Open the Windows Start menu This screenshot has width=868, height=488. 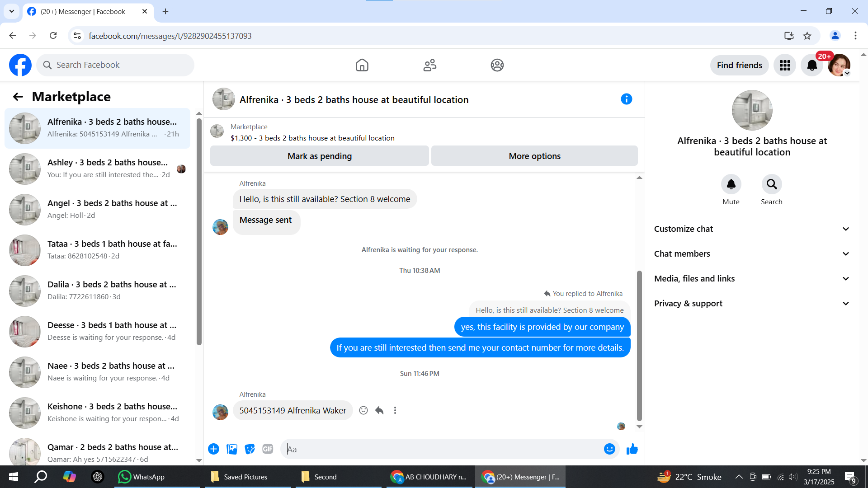(14, 477)
